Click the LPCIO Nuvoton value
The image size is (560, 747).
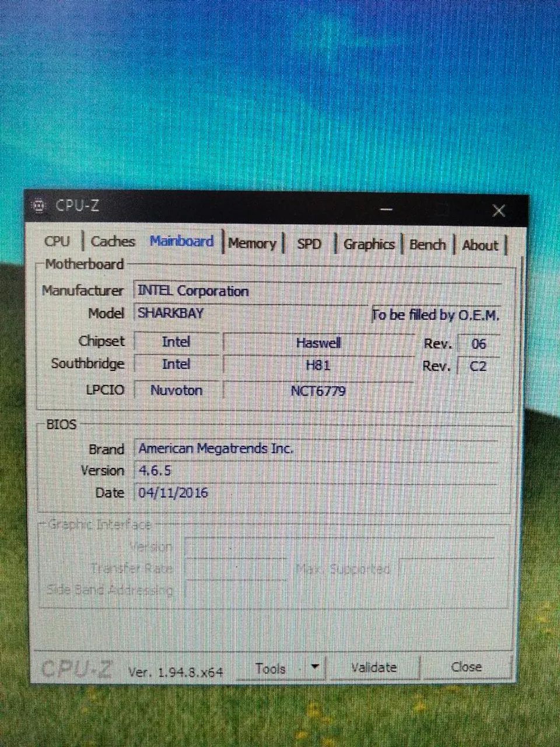176,390
